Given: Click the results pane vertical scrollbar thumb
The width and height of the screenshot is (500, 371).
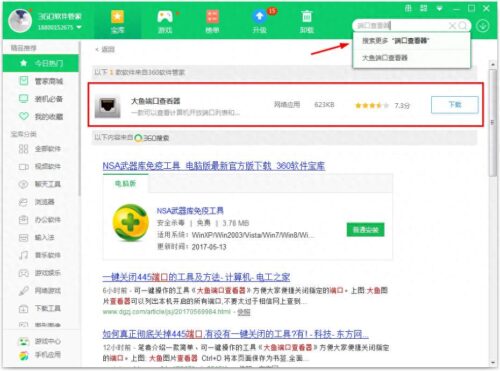Looking at the screenshot, I should 493,123.
